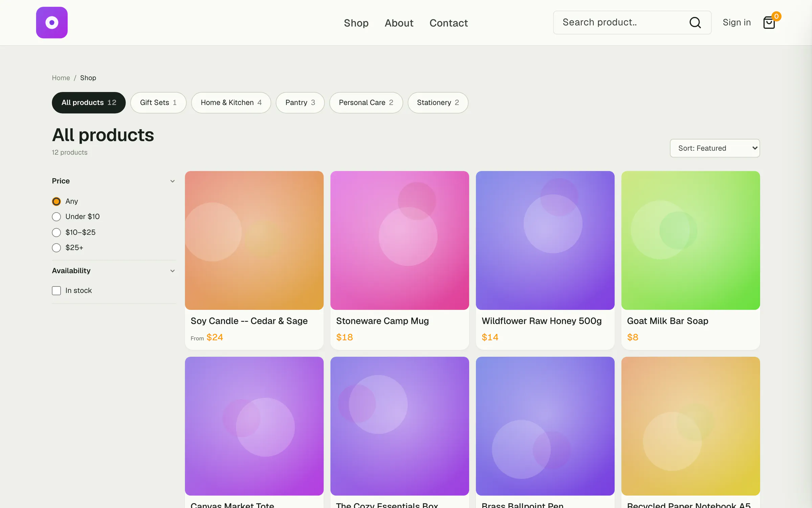
Task: Open the Contact nav link
Action: click(x=449, y=23)
